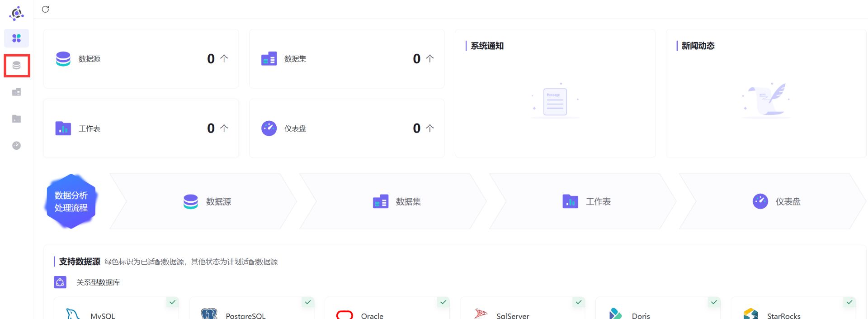Click the 数据集 icon in count card
868x319 pixels.
269,59
